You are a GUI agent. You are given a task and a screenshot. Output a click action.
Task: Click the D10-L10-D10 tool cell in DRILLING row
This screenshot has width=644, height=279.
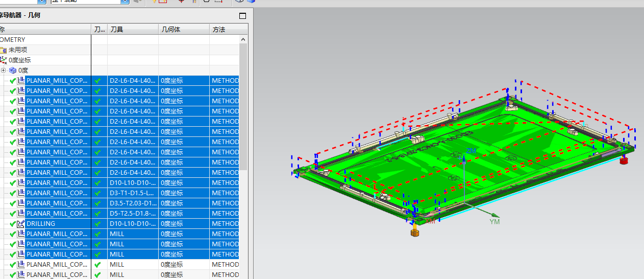pyautogui.click(x=133, y=224)
